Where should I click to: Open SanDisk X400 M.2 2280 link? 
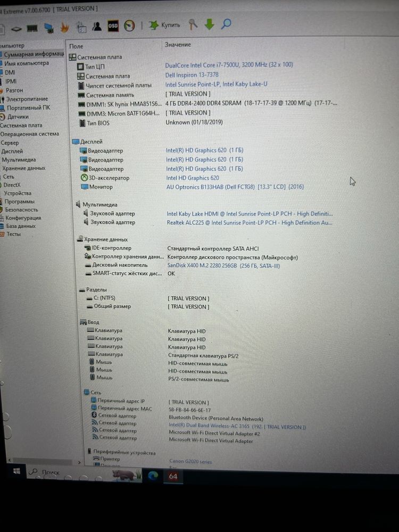coord(223,265)
